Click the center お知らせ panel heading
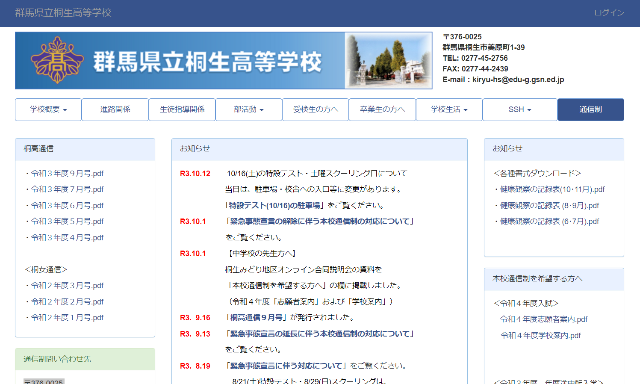Image resolution: width=640 pixels, height=384 pixels. pyautogui.click(x=195, y=149)
